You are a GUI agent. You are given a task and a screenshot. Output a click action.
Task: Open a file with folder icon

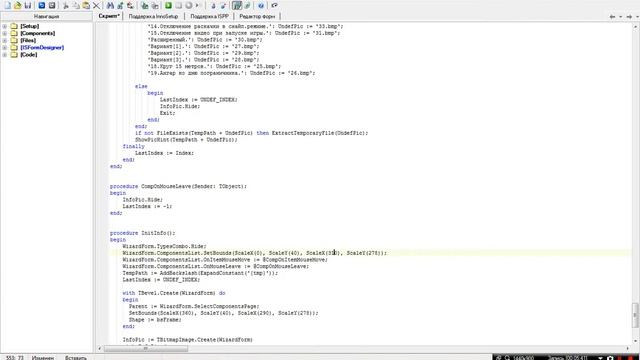[x=18, y=5]
